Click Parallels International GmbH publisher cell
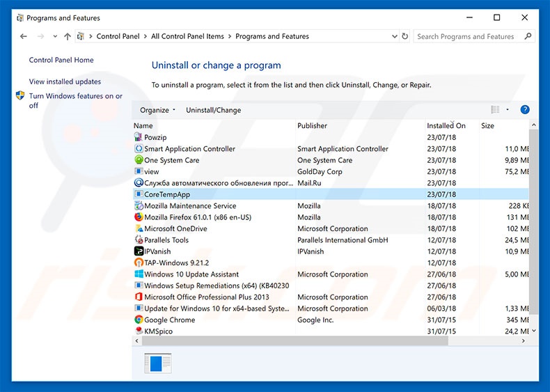 (x=343, y=240)
